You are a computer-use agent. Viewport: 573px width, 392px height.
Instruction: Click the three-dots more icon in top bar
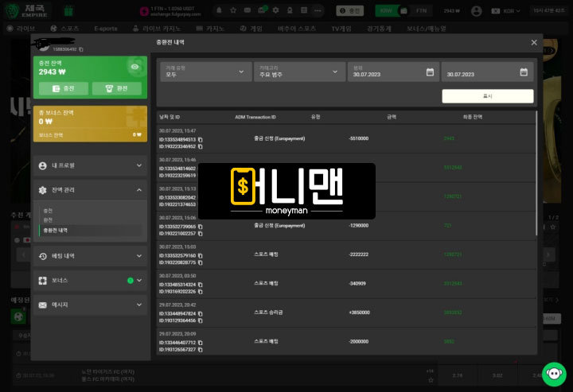pos(318,10)
